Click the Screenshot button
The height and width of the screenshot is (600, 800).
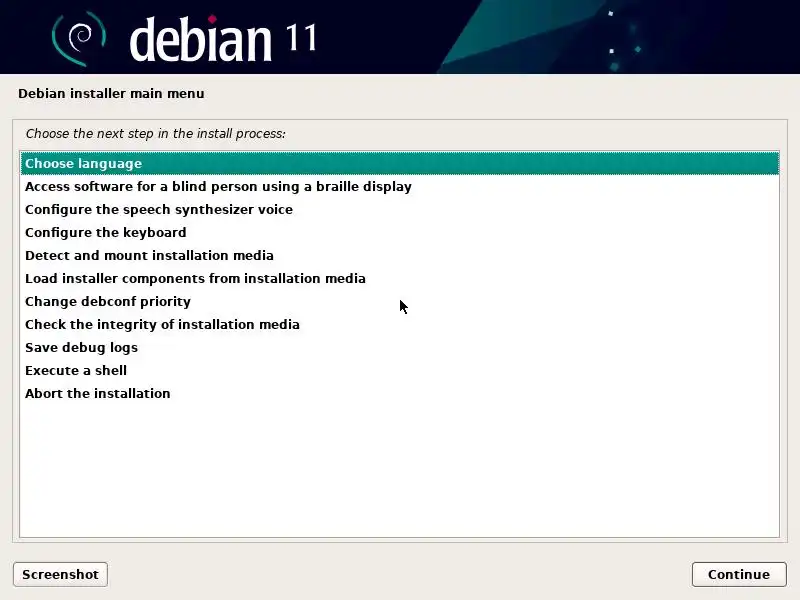click(60, 574)
